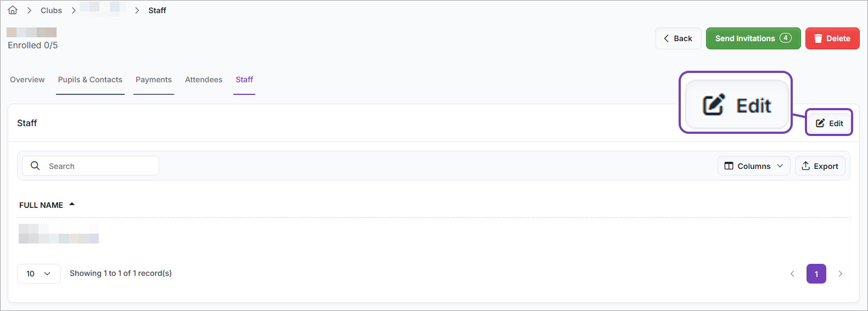The image size is (868, 311).
Task: Open the Attendees tab
Action: [204, 80]
